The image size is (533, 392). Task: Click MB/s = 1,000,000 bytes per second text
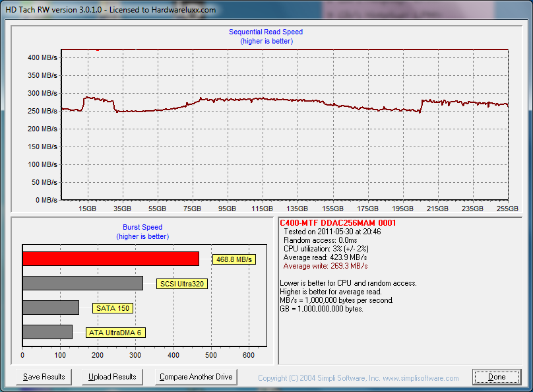336,300
